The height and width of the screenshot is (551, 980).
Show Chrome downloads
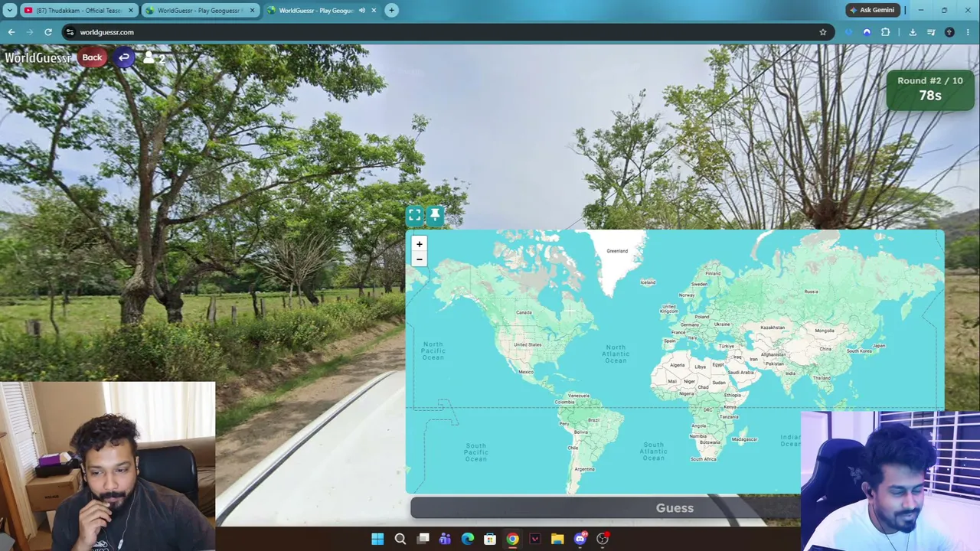(913, 32)
